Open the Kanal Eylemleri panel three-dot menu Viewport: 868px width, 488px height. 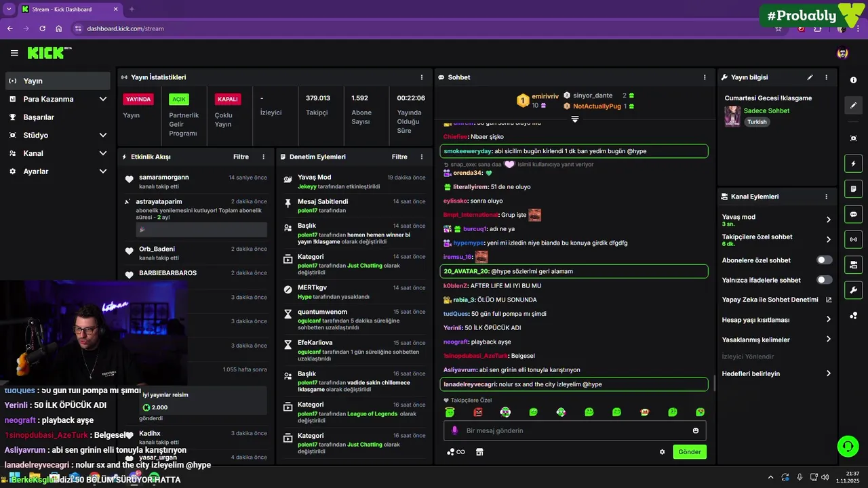click(x=826, y=197)
